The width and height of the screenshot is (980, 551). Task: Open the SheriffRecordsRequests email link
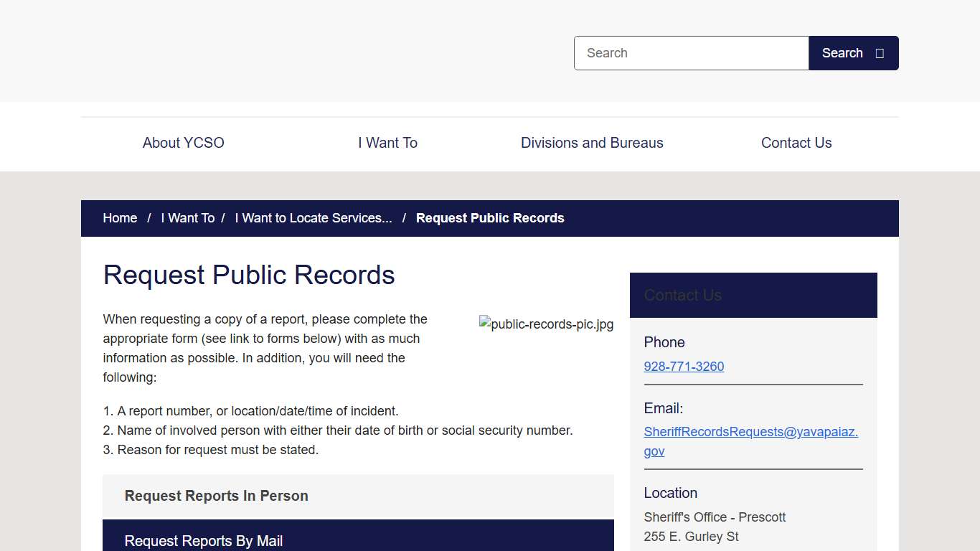click(750, 431)
